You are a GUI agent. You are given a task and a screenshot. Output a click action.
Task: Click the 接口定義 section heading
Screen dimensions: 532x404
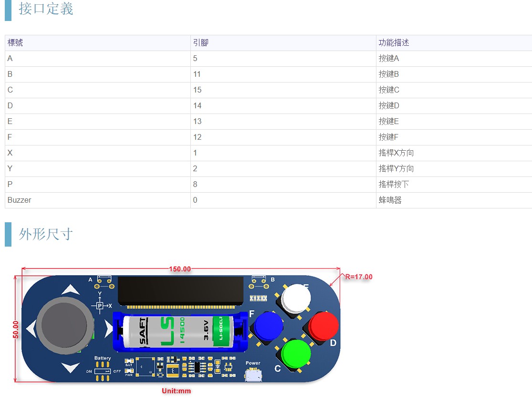tap(46, 9)
